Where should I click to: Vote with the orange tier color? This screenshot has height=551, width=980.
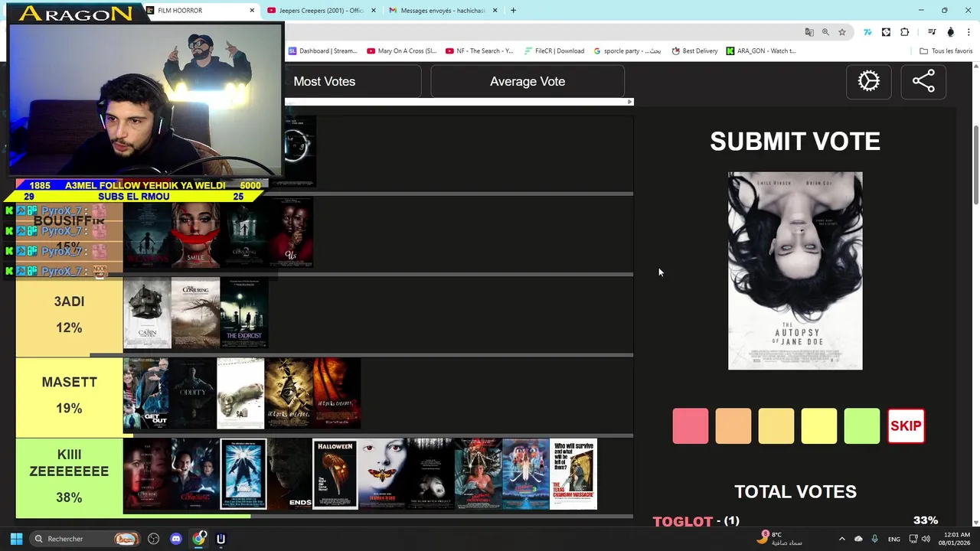click(x=733, y=426)
